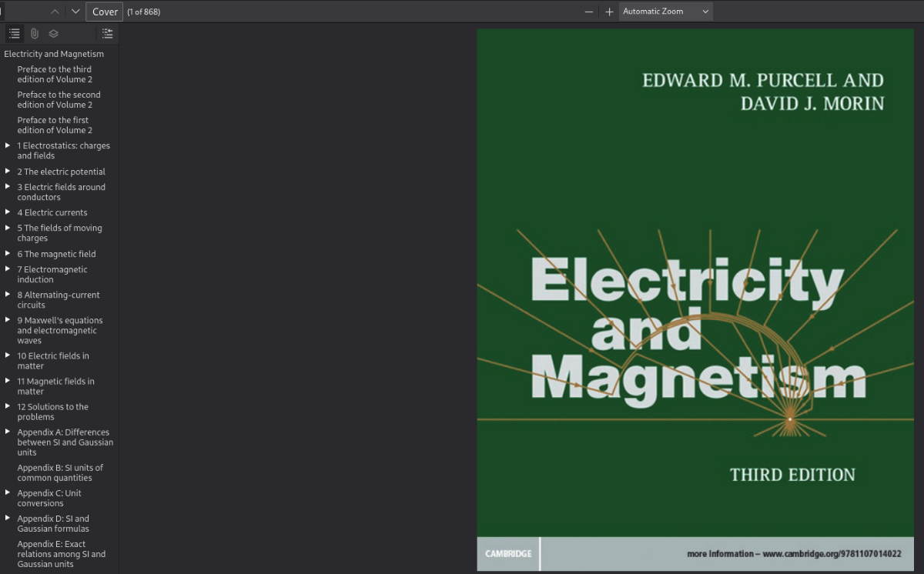
Task: Open the Automatic Zoom dropdown
Action: click(x=665, y=12)
